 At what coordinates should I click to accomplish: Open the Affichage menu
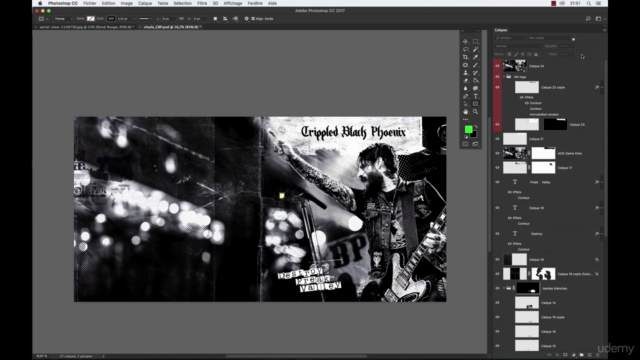click(x=233, y=3)
